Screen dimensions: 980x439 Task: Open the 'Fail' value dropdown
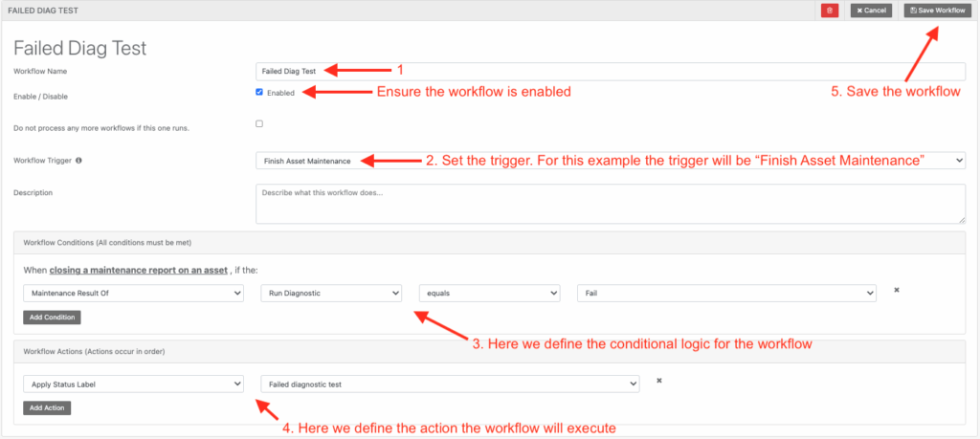pyautogui.click(x=727, y=293)
